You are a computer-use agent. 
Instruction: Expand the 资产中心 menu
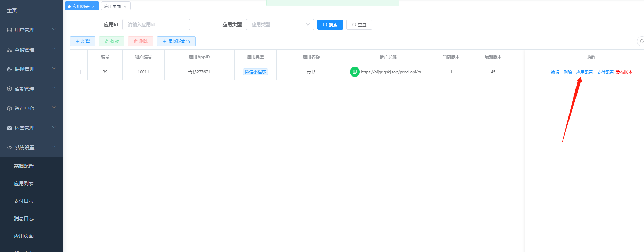pos(54,108)
